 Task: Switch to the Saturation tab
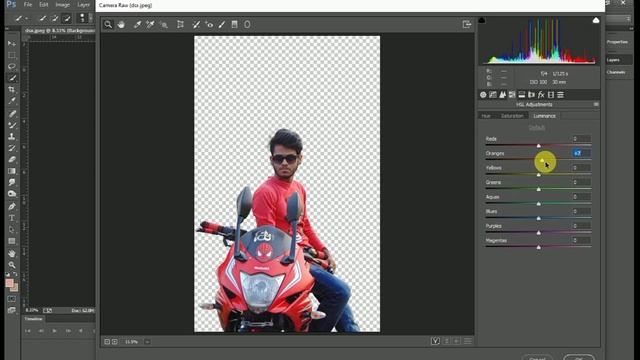click(512, 116)
